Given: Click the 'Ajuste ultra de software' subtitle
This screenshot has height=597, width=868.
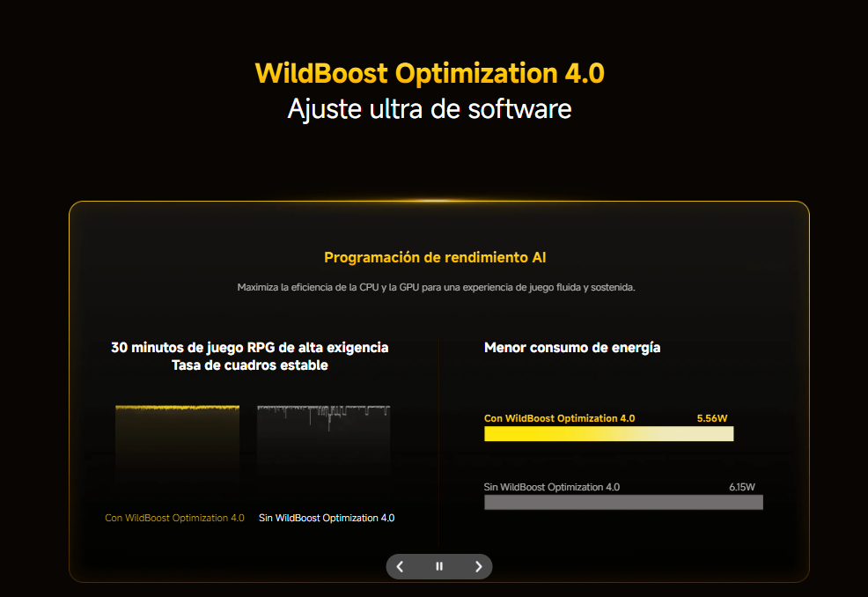Looking at the screenshot, I should click(430, 108).
